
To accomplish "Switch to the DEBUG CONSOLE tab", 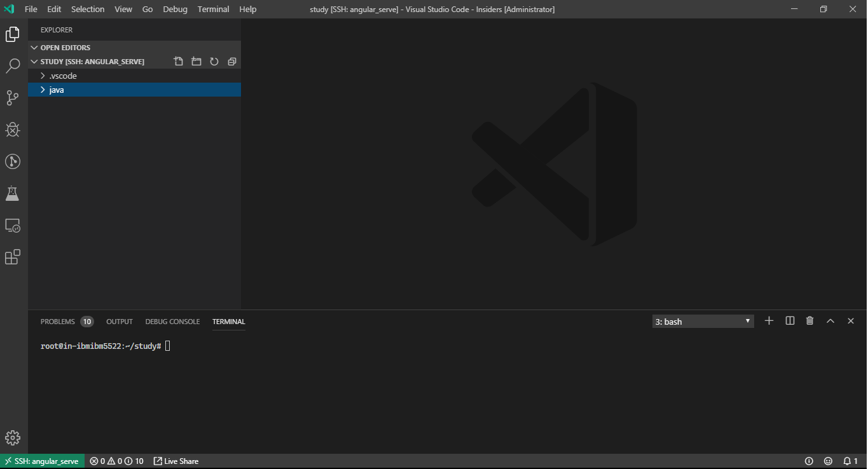I will [x=172, y=322].
